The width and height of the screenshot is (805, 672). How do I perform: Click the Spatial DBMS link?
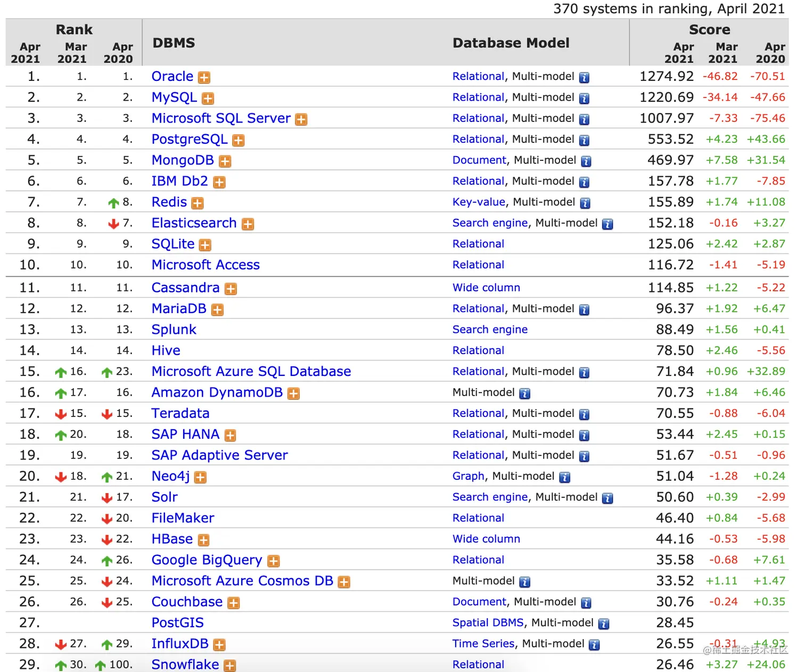(488, 622)
